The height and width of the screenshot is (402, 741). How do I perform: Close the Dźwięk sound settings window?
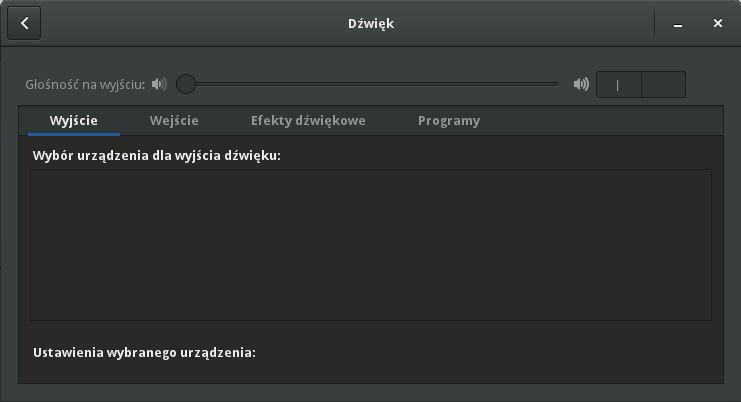(x=718, y=24)
